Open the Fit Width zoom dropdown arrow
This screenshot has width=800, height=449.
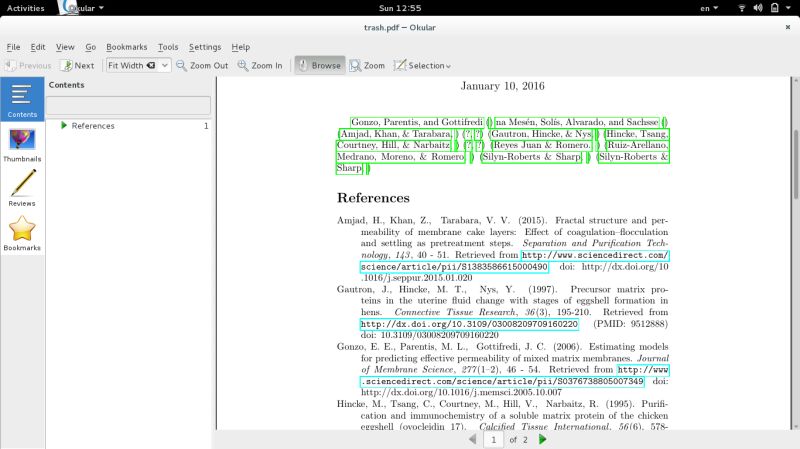(x=165, y=65)
